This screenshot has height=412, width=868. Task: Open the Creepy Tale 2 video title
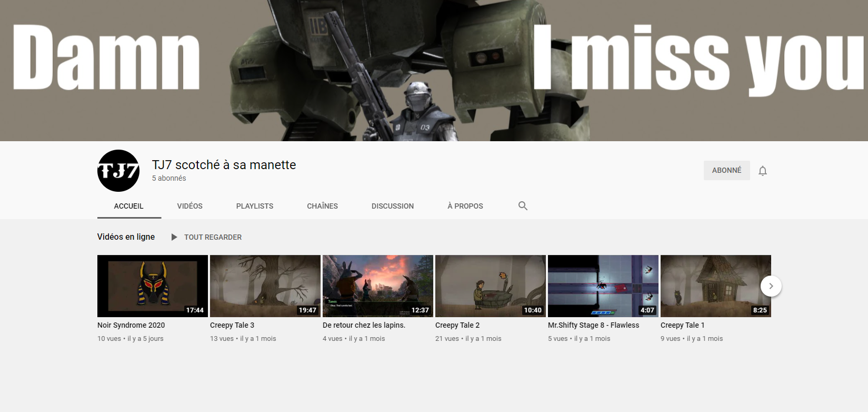coord(457,325)
